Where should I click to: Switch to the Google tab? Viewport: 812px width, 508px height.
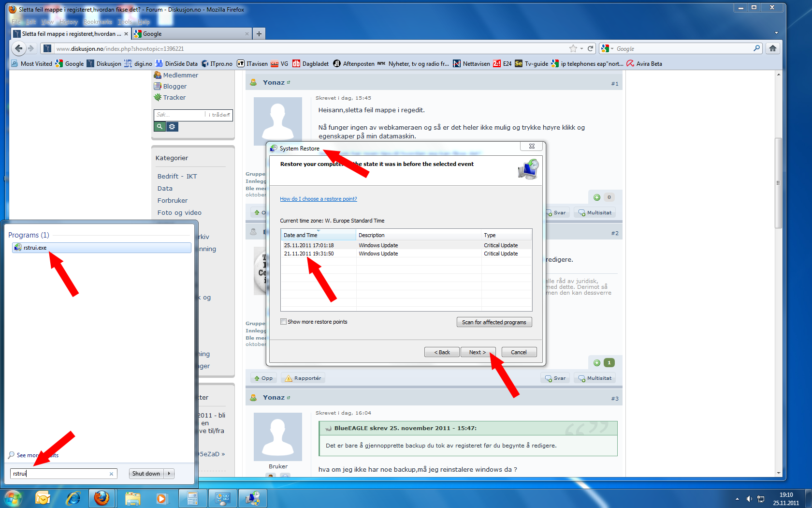point(192,34)
